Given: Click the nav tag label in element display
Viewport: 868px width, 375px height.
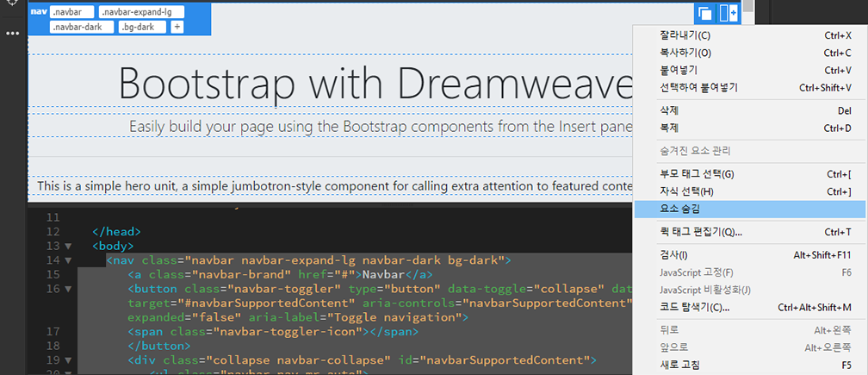Looking at the screenshot, I should click(38, 13).
